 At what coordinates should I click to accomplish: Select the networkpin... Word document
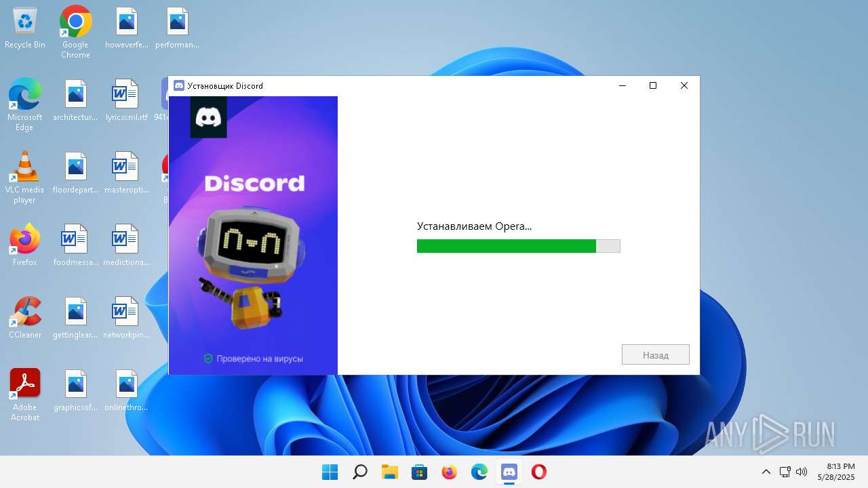[127, 318]
